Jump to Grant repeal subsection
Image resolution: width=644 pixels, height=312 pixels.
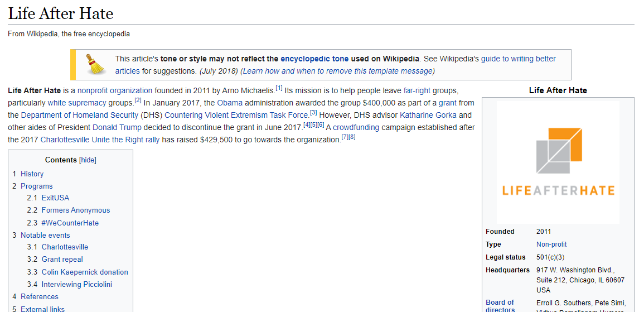(62, 260)
